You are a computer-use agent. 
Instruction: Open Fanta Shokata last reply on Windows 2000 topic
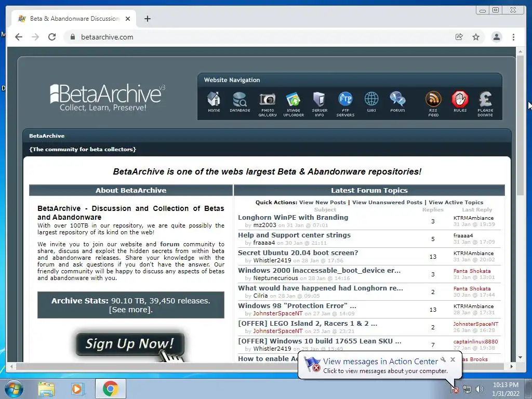click(x=472, y=271)
